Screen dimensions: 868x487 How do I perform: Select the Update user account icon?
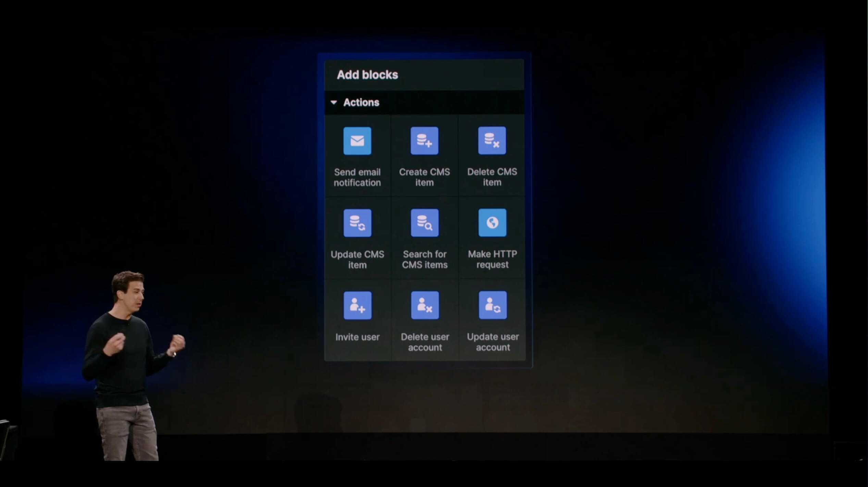pos(493,305)
